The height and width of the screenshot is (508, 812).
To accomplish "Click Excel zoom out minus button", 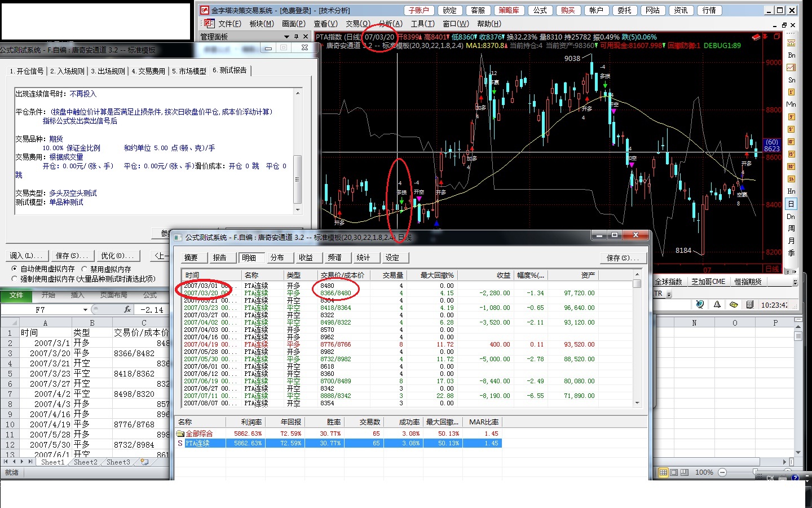I will click(722, 472).
